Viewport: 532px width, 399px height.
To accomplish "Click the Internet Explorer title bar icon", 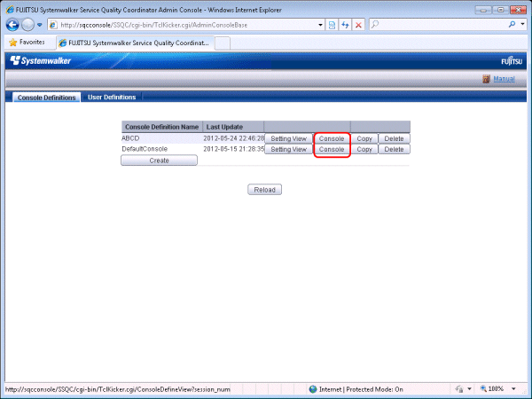I will click(x=10, y=10).
